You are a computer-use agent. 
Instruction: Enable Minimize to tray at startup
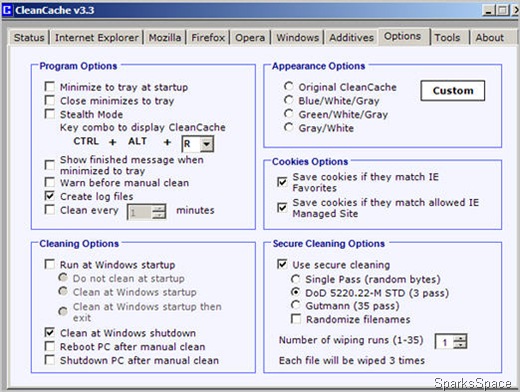click(x=50, y=87)
